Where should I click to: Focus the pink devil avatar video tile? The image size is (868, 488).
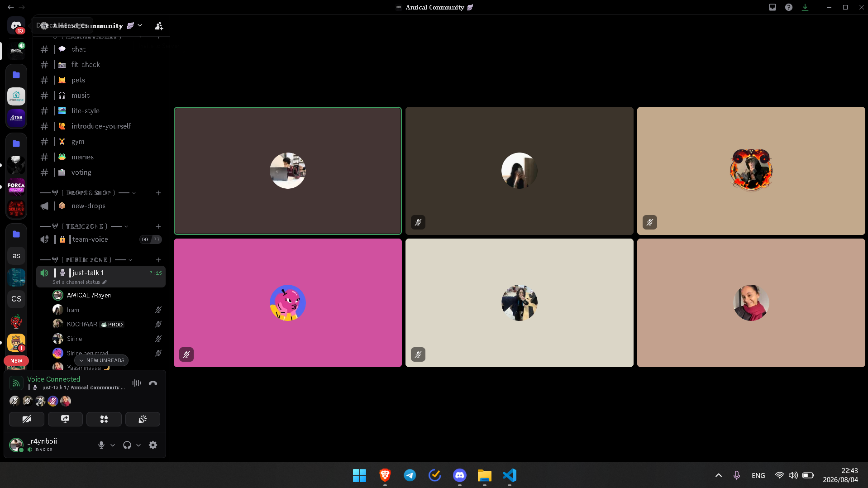[x=288, y=303]
